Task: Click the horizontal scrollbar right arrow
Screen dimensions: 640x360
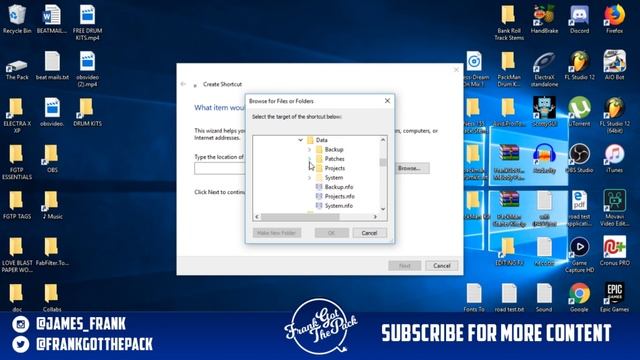Action: point(375,217)
